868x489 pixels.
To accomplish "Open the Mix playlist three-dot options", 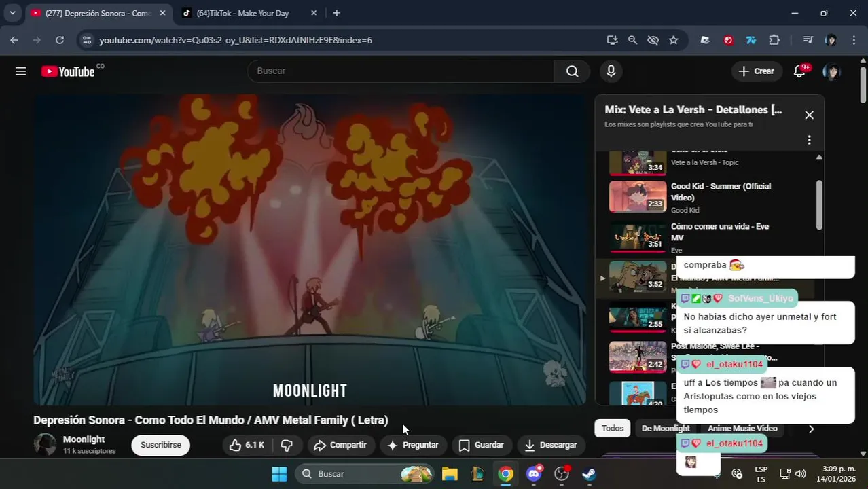I will point(809,140).
